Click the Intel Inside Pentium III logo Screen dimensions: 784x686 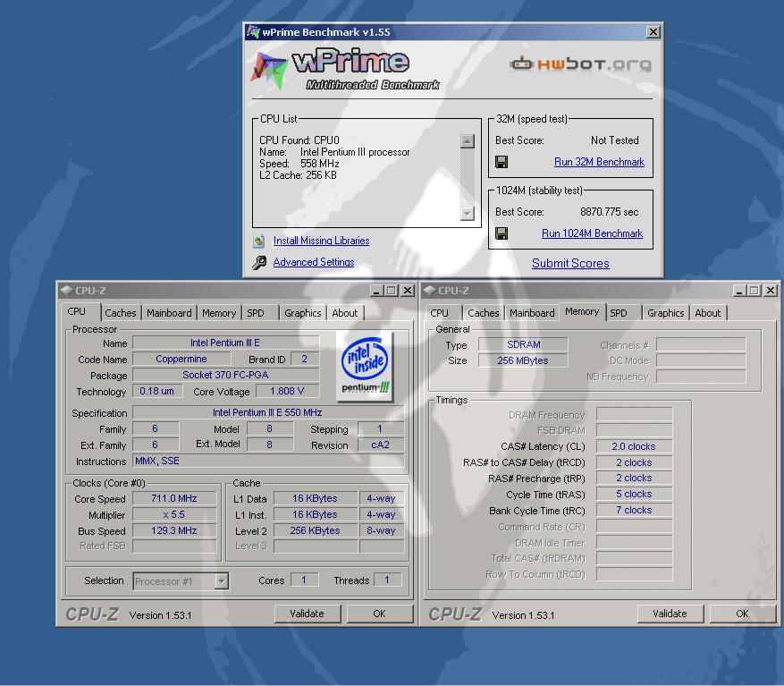click(x=365, y=367)
